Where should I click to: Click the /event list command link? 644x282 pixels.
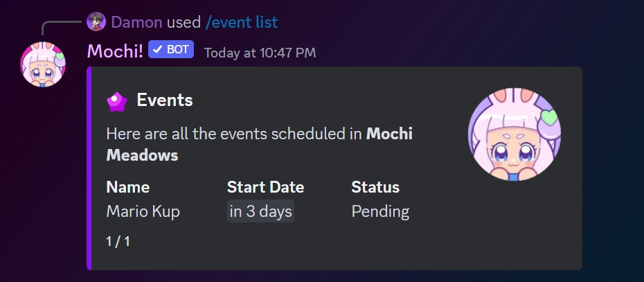[242, 22]
